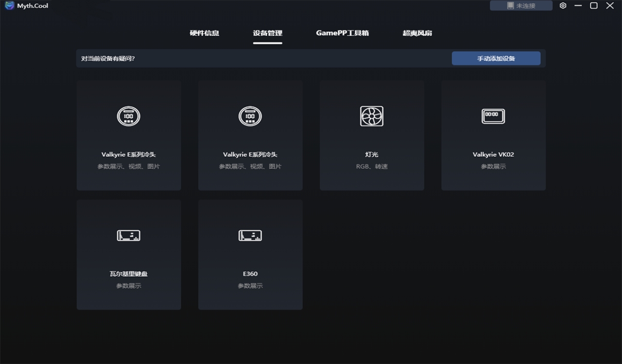622x364 pixels.
Task: Minimize the Myth.Cool window
Action: 578,6
